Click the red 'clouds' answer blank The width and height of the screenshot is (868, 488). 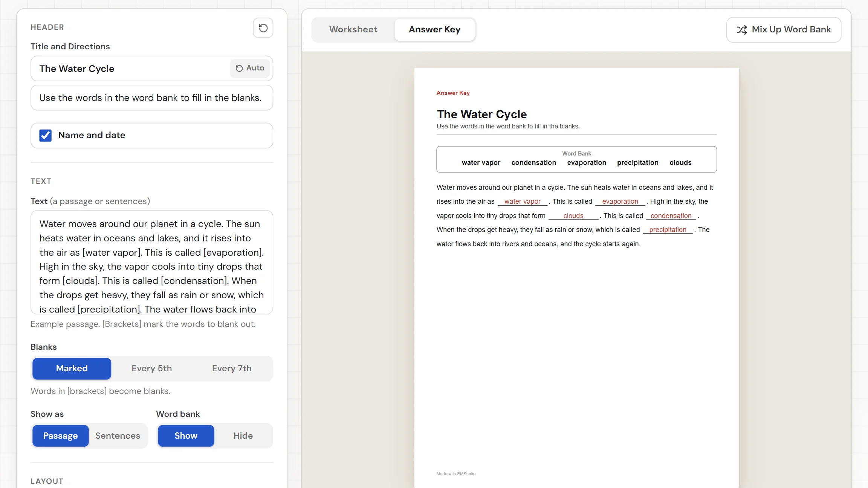coord(573,216)
